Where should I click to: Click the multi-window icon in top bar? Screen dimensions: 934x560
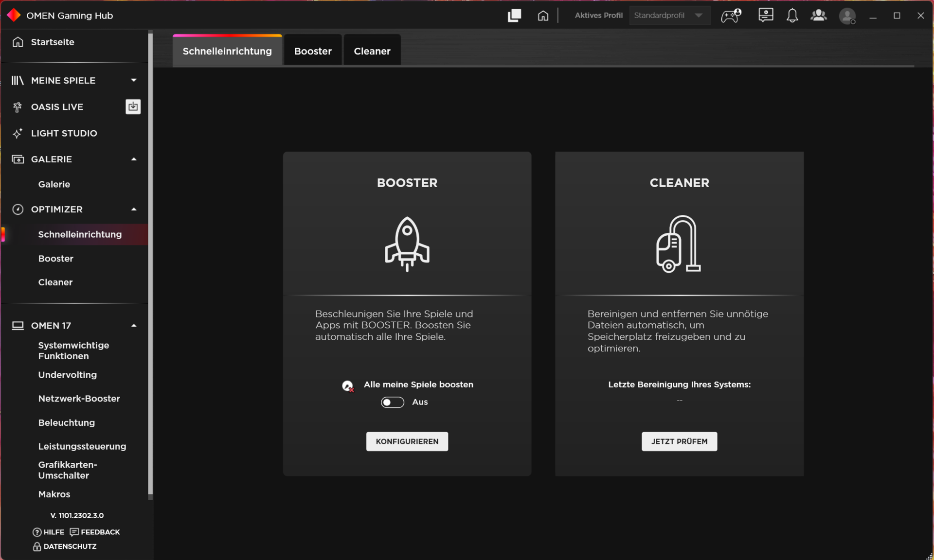514,16
